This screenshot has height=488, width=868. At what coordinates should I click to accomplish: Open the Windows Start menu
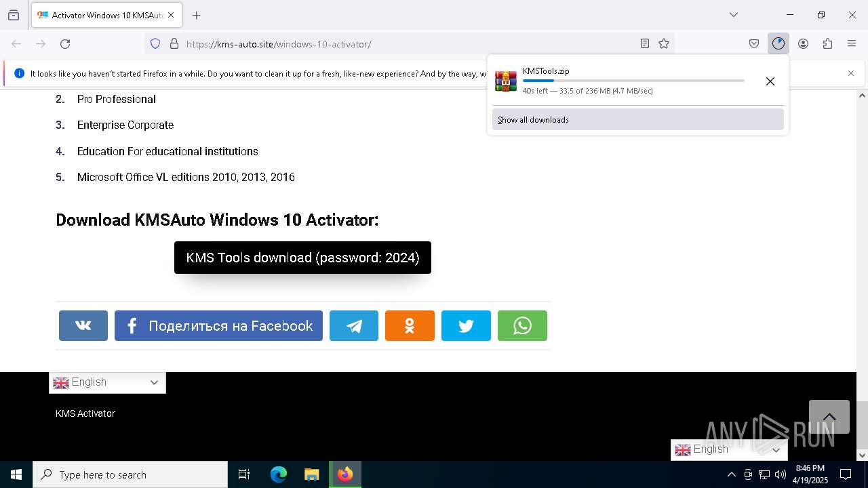coord(16,474)
